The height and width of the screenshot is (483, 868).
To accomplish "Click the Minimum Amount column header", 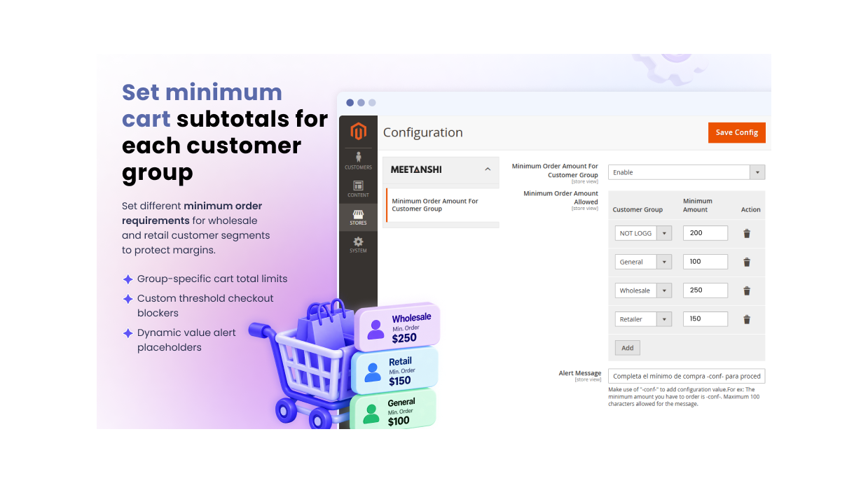I will 698,205.
